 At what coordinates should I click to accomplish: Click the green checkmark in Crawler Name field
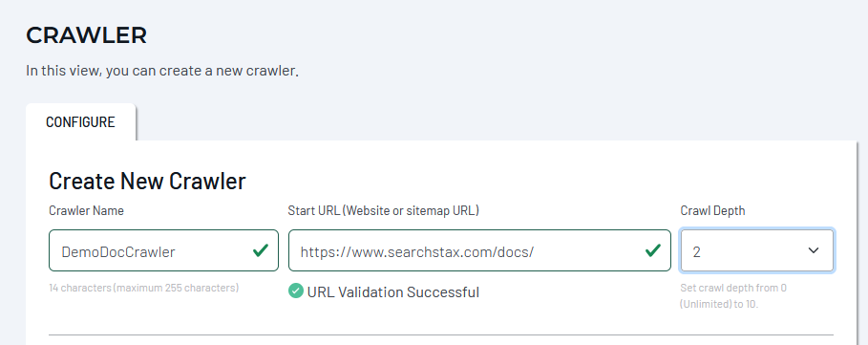pyautogui.click(x=260, y=250)
